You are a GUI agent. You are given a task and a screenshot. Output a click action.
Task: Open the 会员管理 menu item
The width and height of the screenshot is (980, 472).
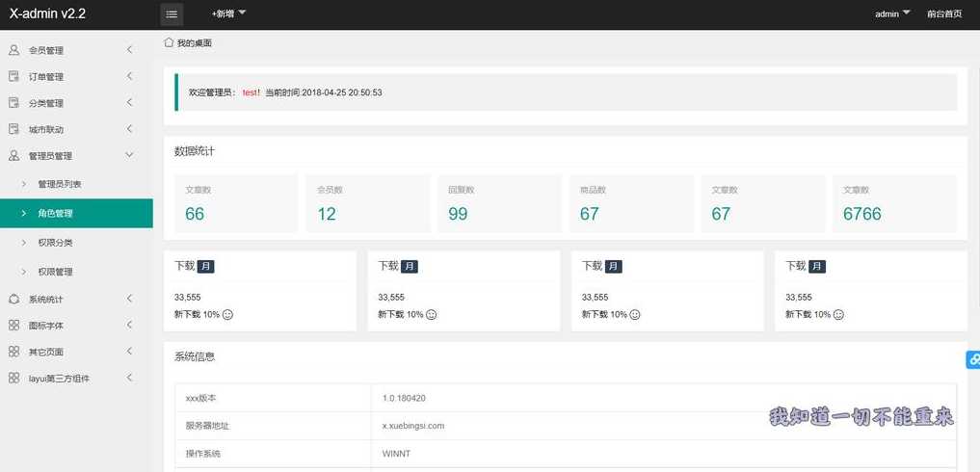pyautogui.click(x=76, y=50)
